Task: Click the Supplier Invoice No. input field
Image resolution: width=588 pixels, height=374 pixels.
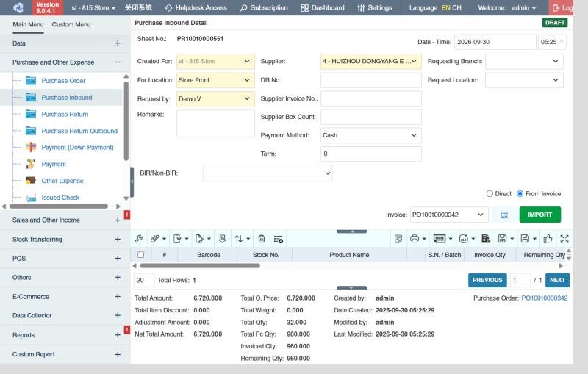Action: tap(371, 99)
